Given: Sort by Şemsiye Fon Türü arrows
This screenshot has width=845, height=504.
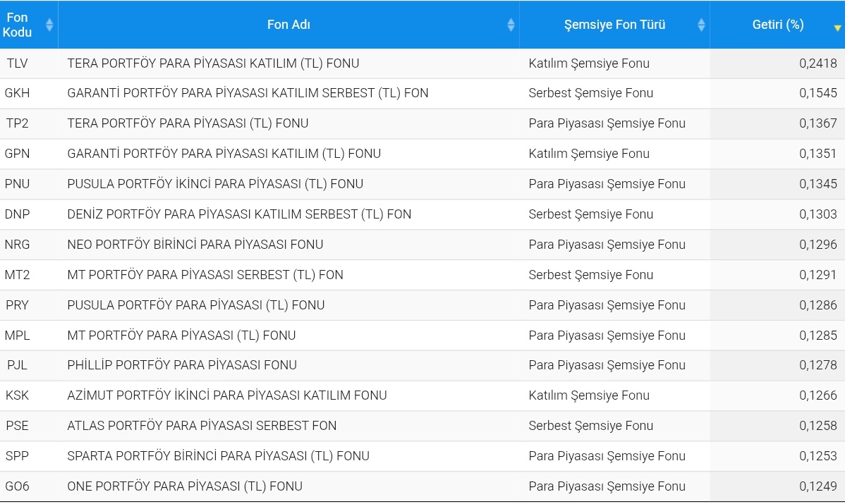Looking at the screenshot, I should [x=701, y=25].
